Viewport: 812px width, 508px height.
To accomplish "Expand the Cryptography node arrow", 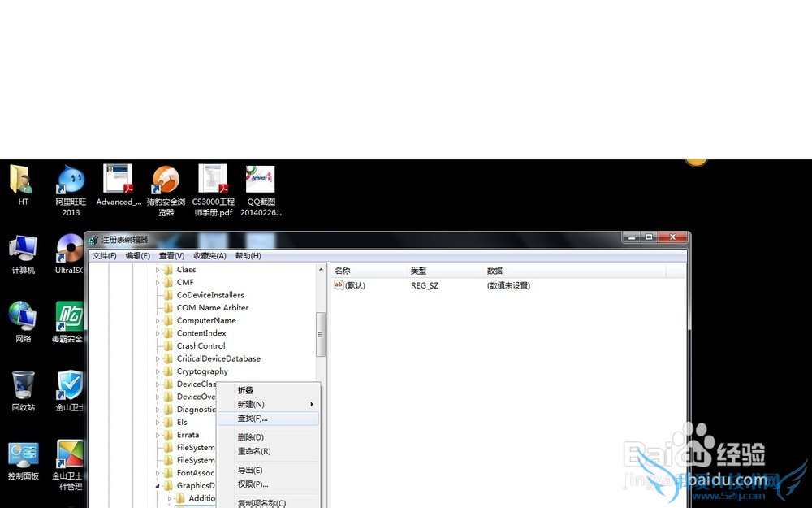I will [x=158, y=371].
